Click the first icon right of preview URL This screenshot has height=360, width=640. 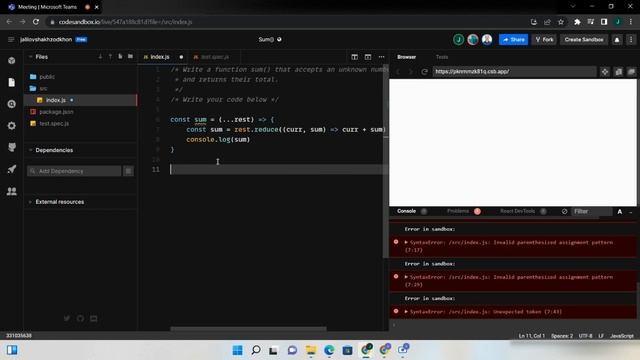[604, 72]
